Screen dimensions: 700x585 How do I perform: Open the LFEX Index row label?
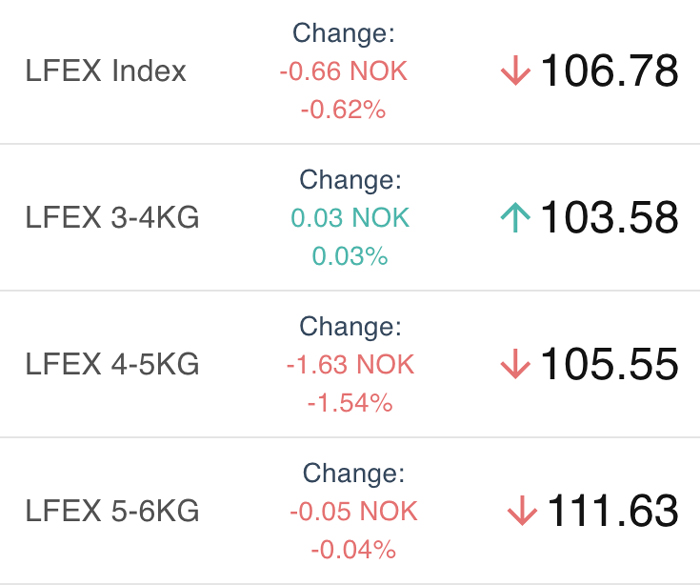[106, 71]
